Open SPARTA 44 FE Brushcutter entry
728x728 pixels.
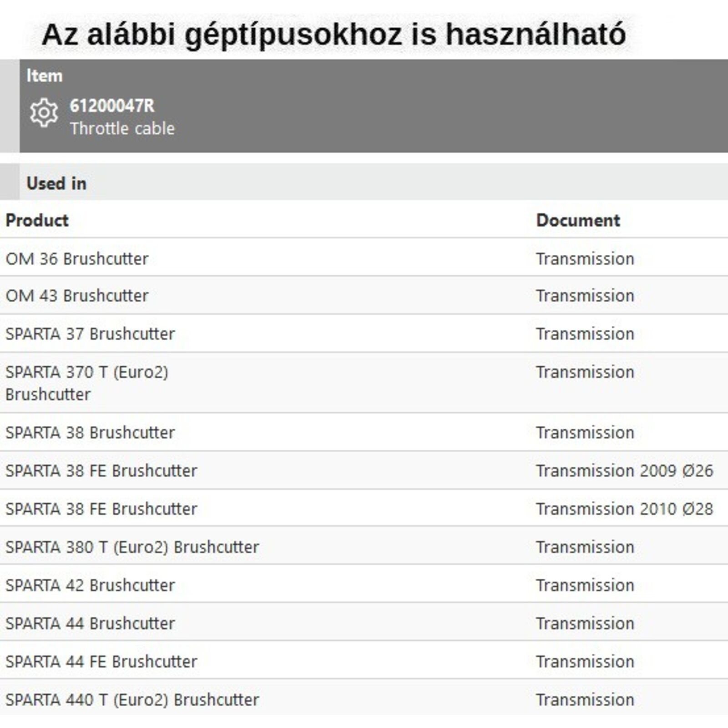101,662
